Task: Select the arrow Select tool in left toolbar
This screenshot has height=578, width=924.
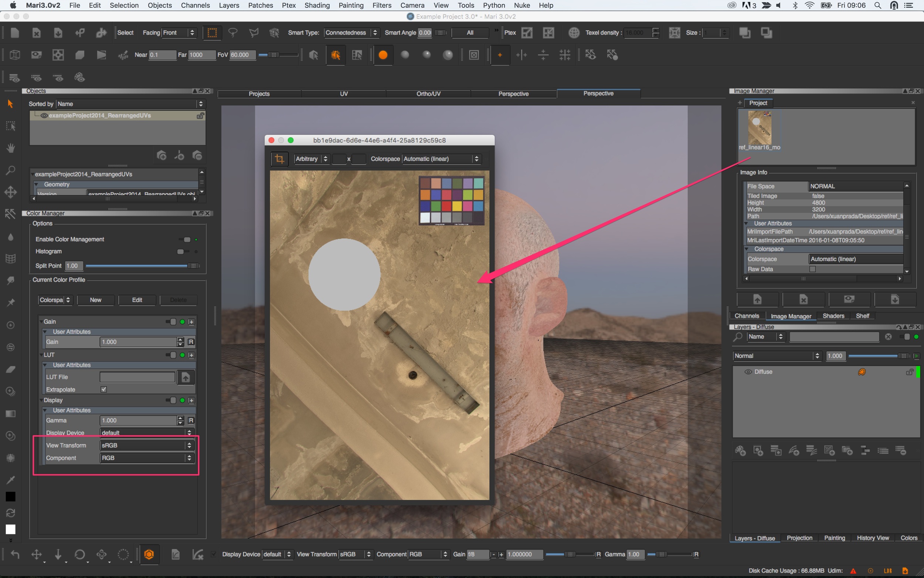Action: click(x=10, y=104)
